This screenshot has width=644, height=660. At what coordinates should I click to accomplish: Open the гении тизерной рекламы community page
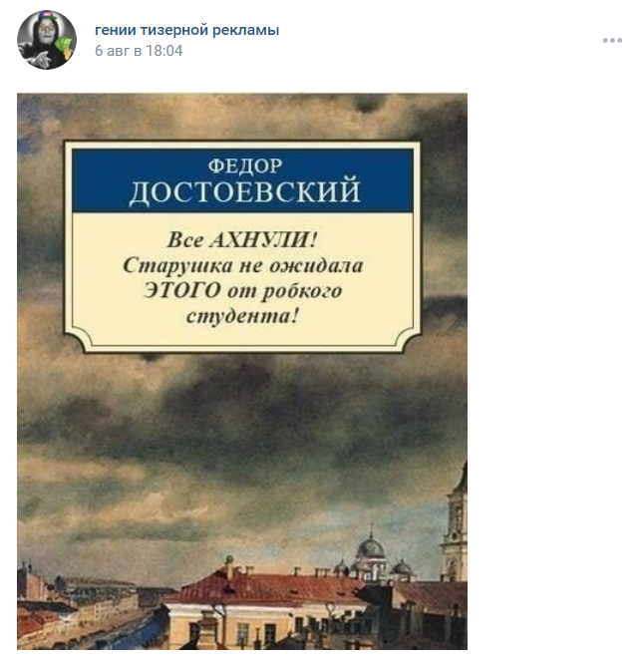point(186,30)
